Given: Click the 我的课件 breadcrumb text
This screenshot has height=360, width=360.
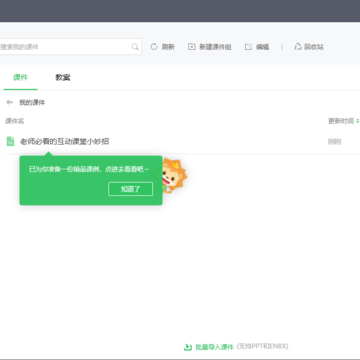Looking at the screenshot, I should pos(32,102).
